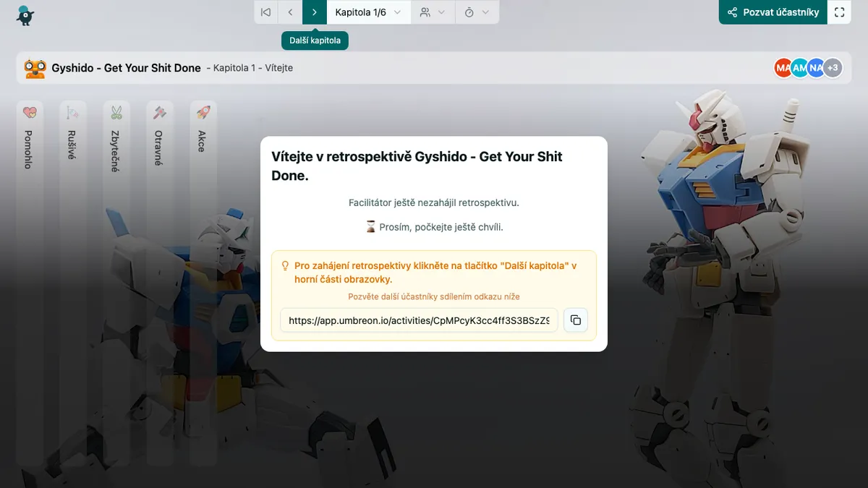Click the Gyshido owl icon
Screen dimensions: 868x488
[x=35, y=68]
